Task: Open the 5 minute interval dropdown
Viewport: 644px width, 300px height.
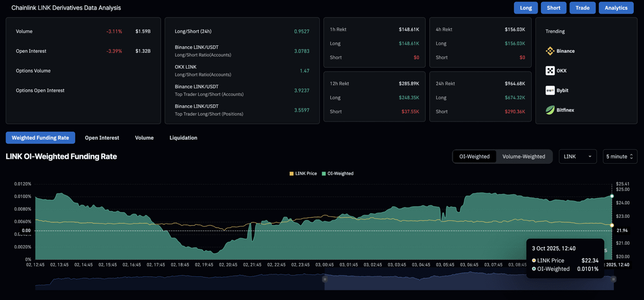Action: [x=619, y=157]
